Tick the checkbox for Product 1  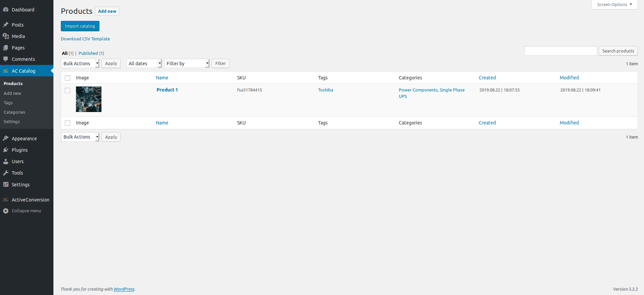[68, 90]
